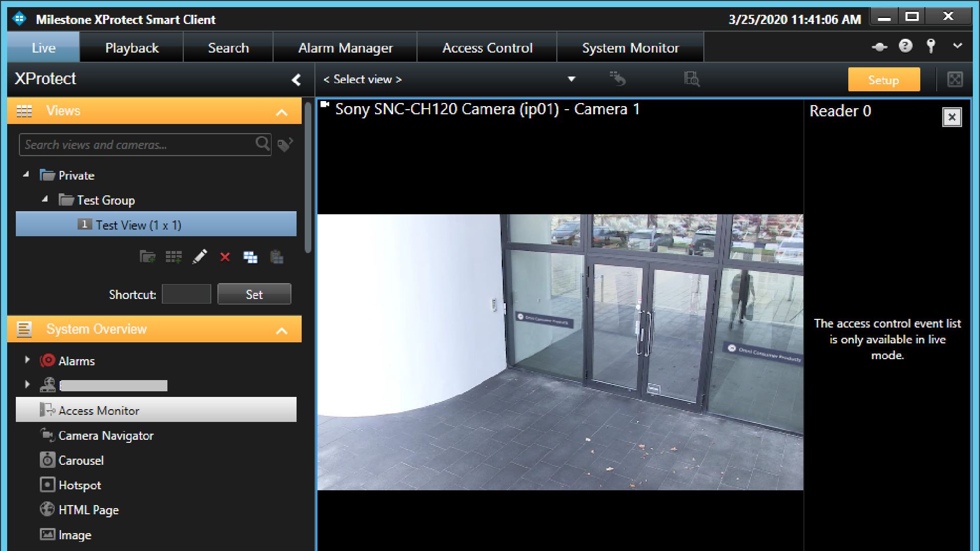980x551 pixels.
Task: Select the Access Monitor item
Action: pyautogui.click(x=156, y=410)
